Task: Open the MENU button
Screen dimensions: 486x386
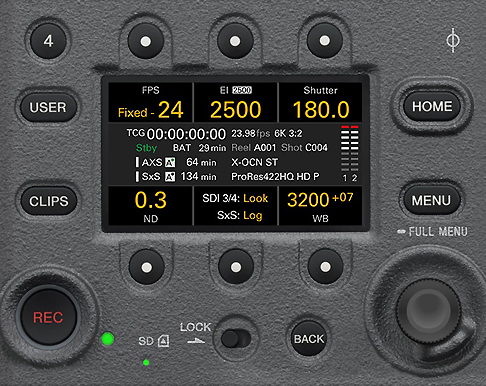Action: pos(432,201)
